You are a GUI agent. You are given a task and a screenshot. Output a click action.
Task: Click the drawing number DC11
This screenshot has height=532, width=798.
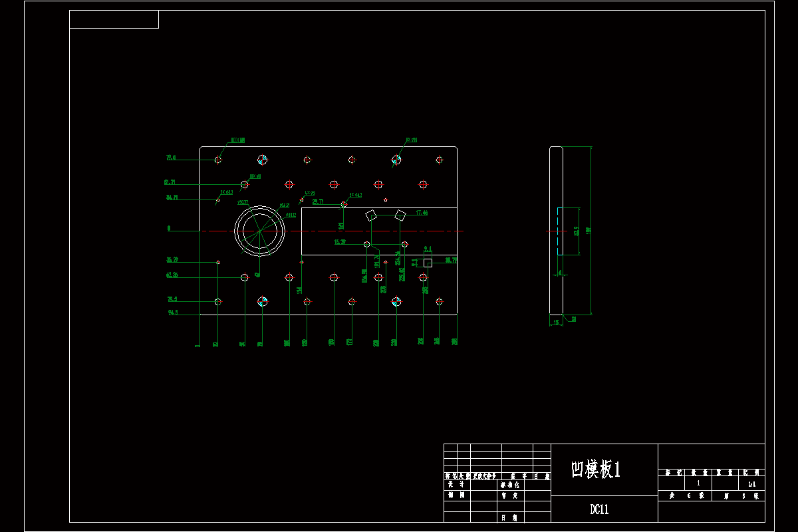click(599, 510)
